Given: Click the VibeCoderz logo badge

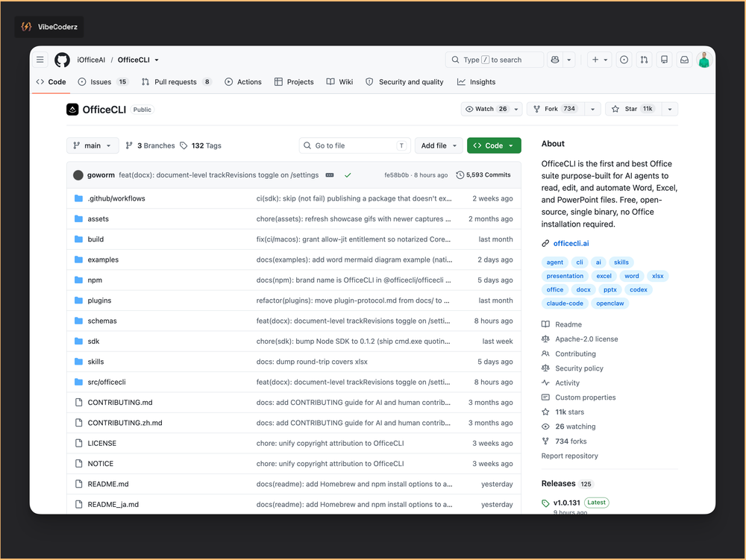Looking at the screenshot, I should (x=49, y=27).
